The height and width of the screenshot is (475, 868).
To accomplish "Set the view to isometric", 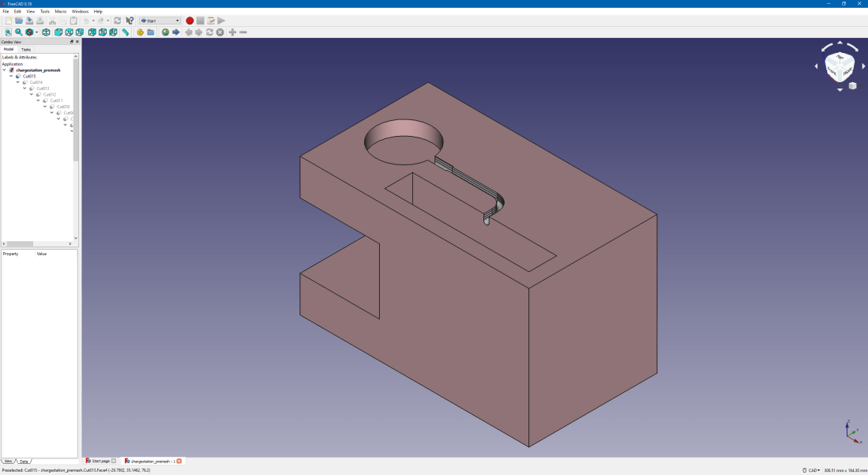I will tap(45, 32).
